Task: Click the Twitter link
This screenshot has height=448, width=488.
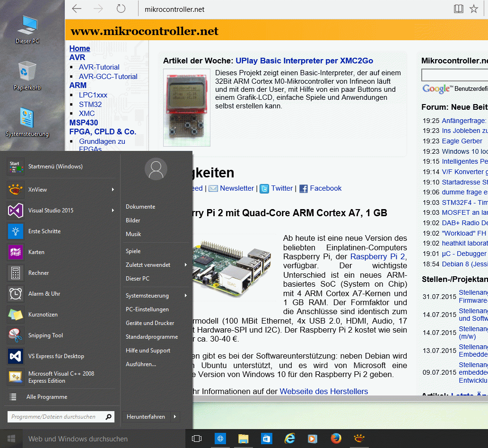Action: tap(282, 188)
